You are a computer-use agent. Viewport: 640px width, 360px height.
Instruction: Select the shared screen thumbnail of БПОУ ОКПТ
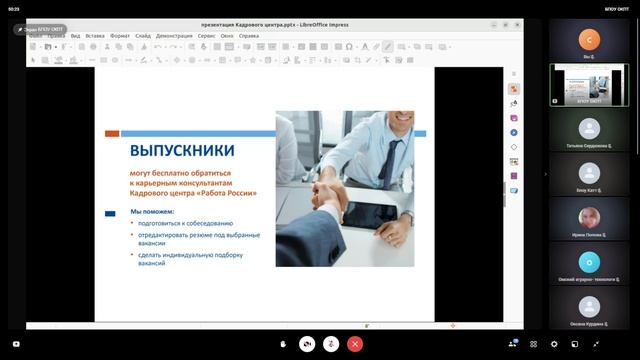click(x=589, y=85)
